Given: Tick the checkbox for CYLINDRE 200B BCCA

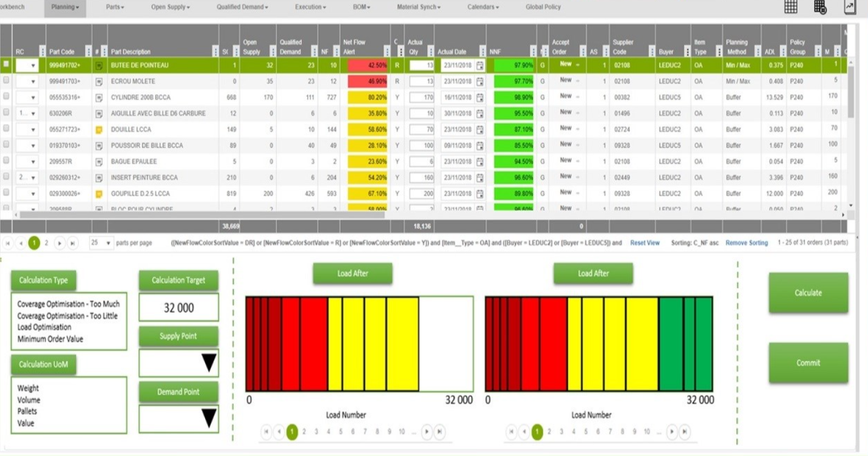Looking at the screenshot, I should pos(6,96).
